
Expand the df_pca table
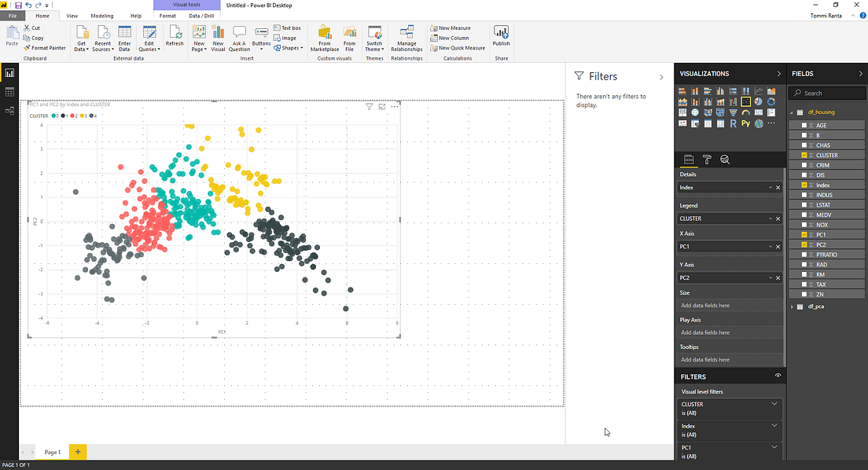click(x=792, y=306)
